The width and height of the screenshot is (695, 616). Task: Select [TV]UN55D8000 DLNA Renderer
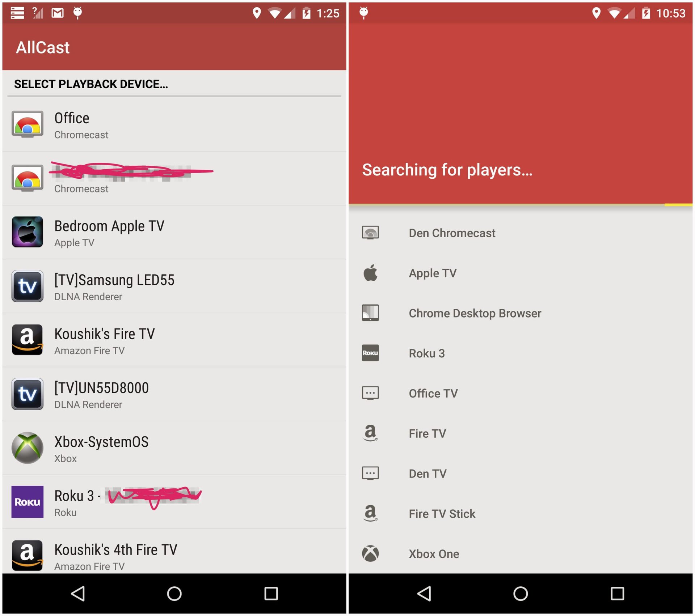pos(101,394)
